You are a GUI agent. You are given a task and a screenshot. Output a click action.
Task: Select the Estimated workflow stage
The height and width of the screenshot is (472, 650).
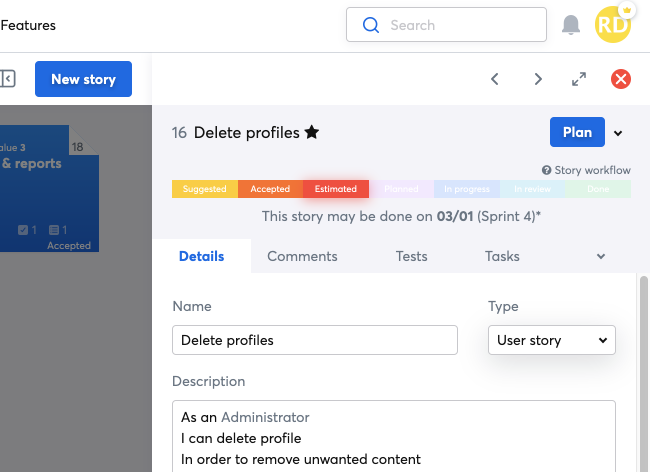point(336,189)
